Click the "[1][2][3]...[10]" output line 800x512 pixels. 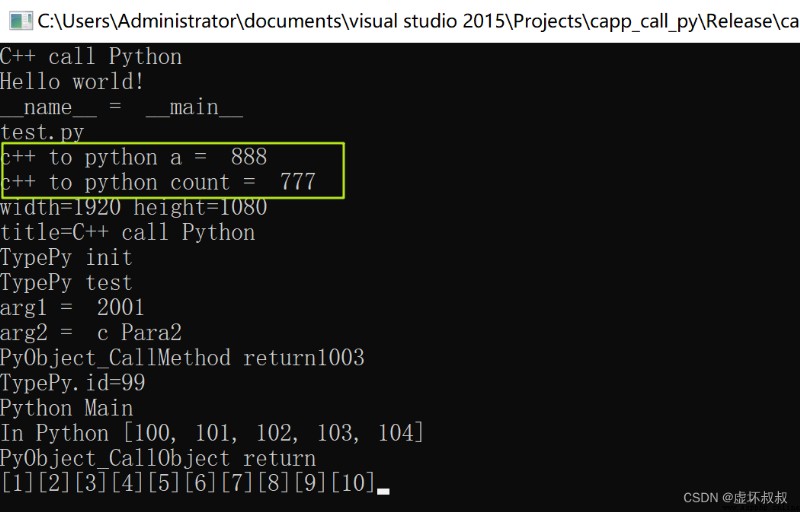pyautogui.click(x=187, y=483)
